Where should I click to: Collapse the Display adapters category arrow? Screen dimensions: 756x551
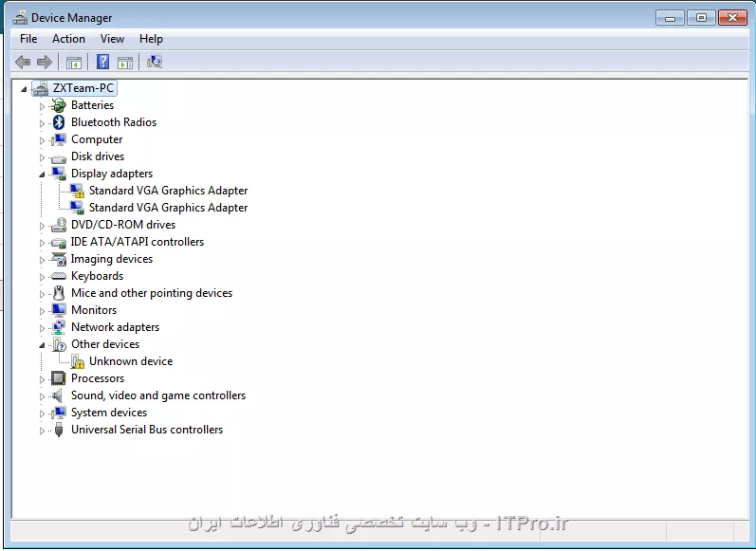point(42,174)
